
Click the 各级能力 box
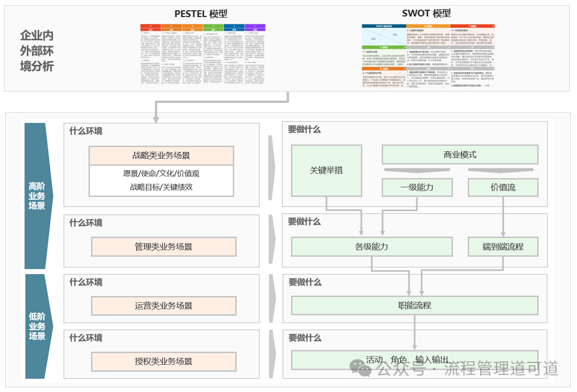(x=371, y=247)
